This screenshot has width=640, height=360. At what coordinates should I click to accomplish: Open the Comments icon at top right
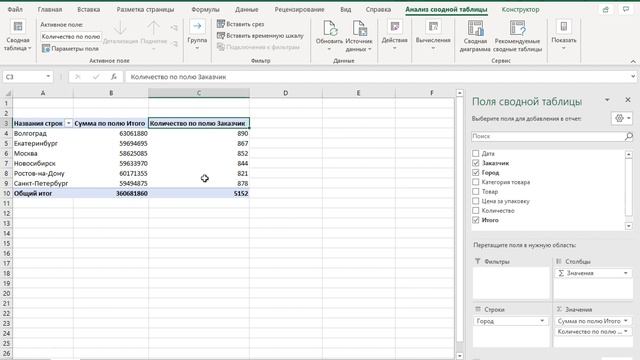(626, 9)
